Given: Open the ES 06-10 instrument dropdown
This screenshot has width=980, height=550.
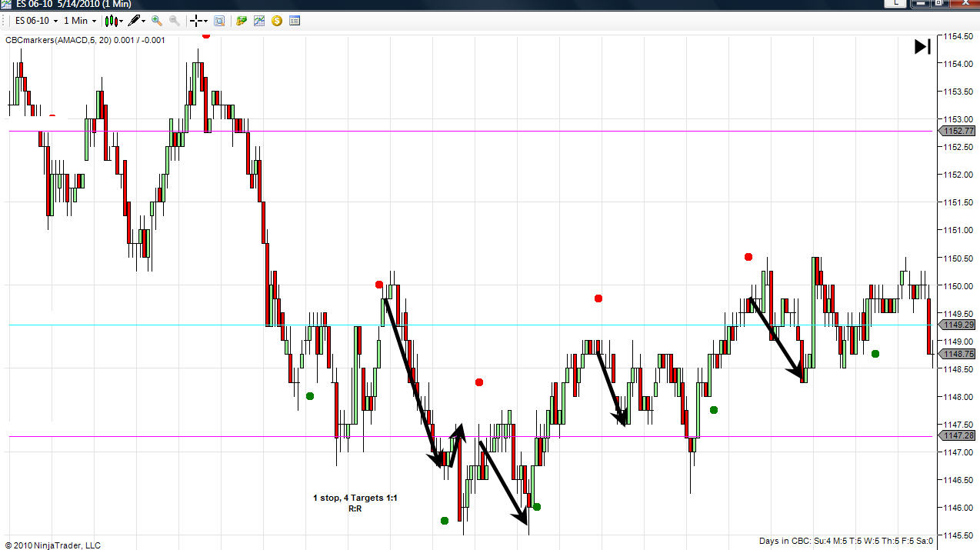Looking at the screenshot, I should click(x=37, y=21).
